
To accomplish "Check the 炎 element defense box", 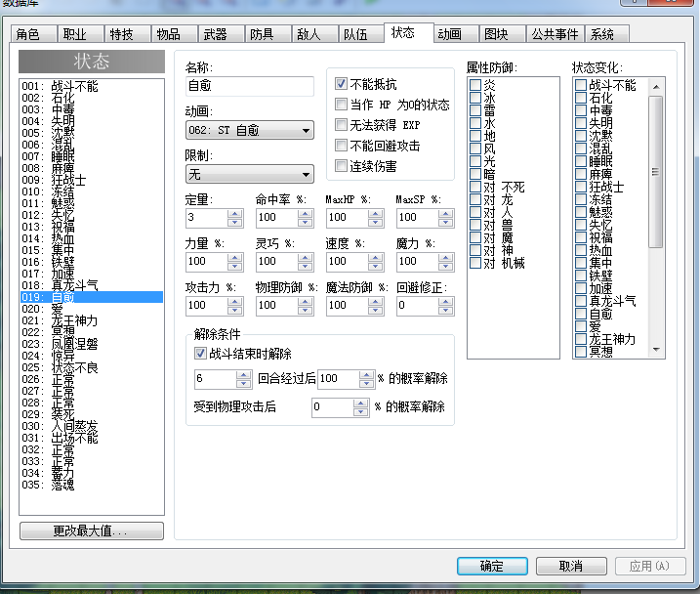I will (475, 85).
